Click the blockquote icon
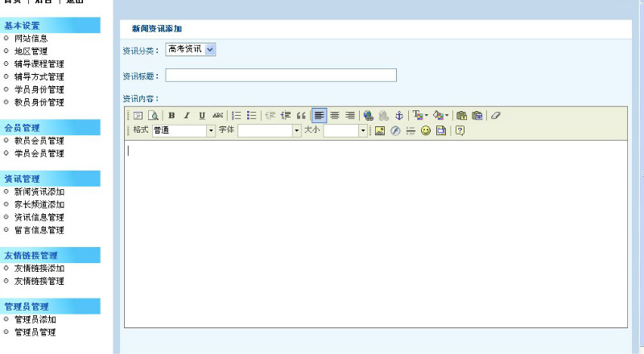The image size is (644, 354). 301,116
